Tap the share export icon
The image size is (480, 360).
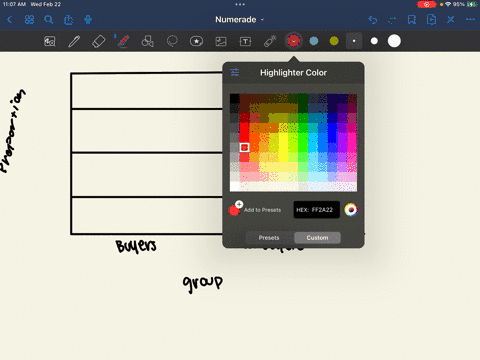(68, 20)
